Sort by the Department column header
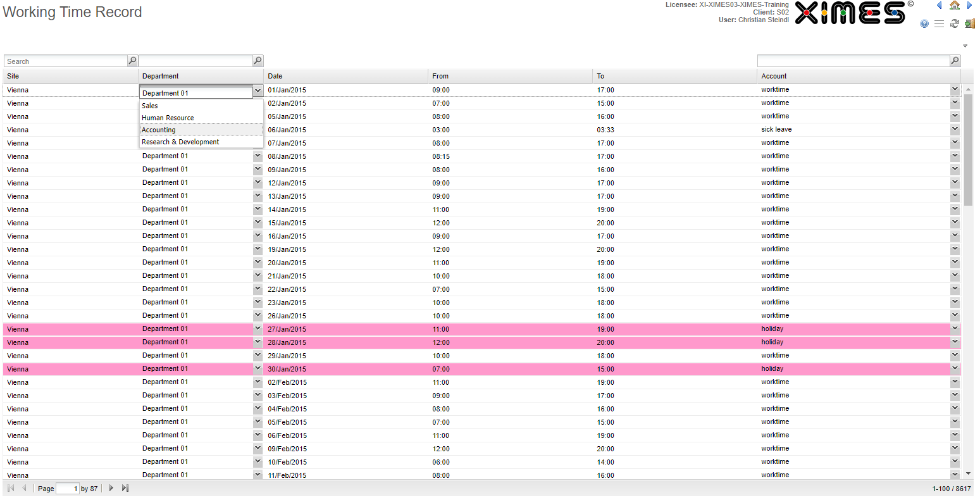The image size is (980, 500). pos(201,76)
